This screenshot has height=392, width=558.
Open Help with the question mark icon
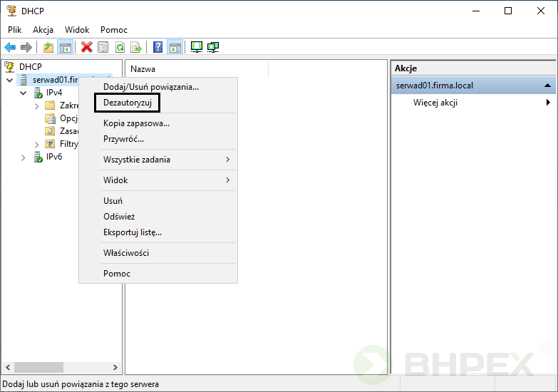click(x=157, y=47)
